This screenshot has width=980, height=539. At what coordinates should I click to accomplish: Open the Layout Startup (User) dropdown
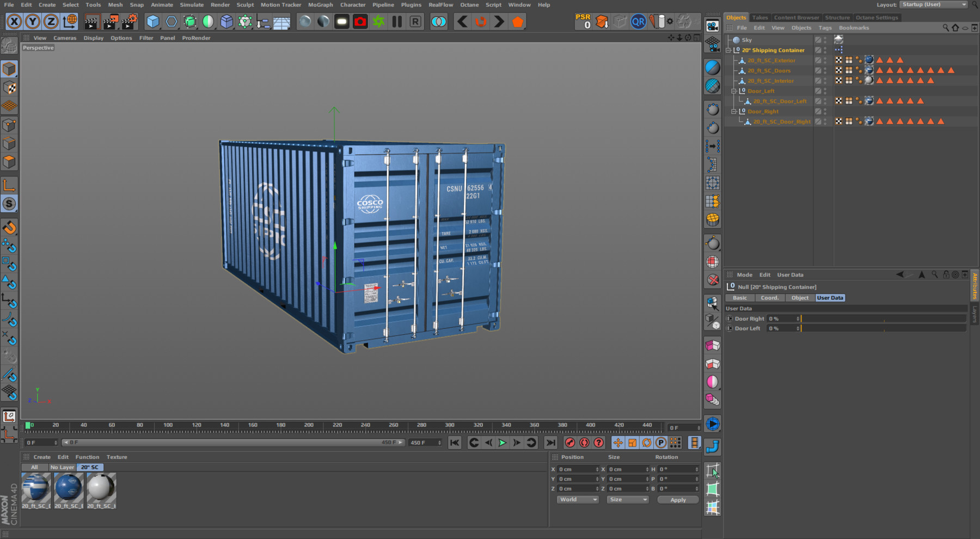934,4
